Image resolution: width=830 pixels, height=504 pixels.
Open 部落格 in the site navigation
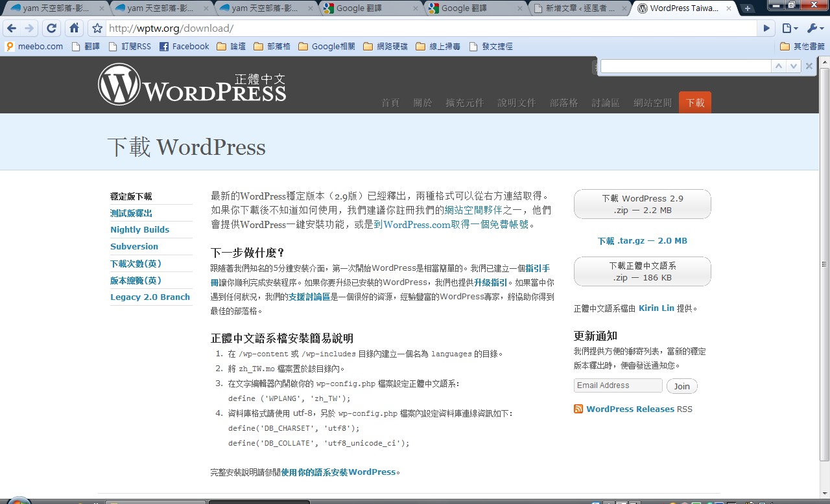(x=564, y=103)
